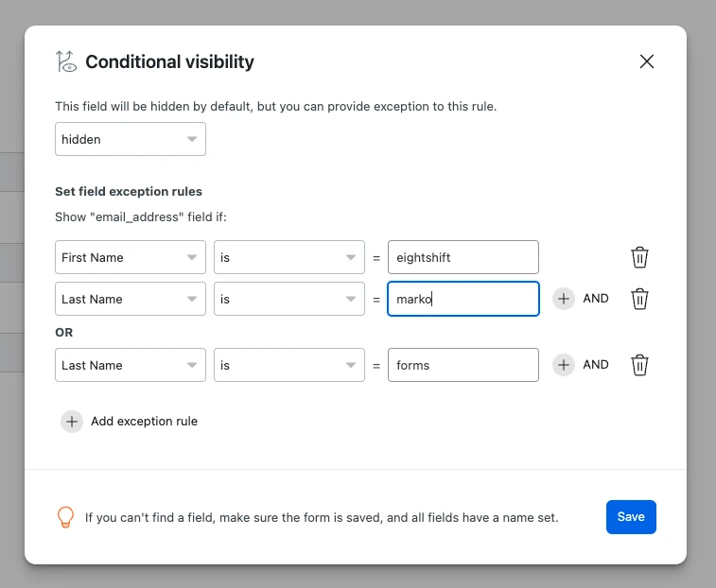
Task: Click plus AND button beside marko field
Action: [564, 299]
